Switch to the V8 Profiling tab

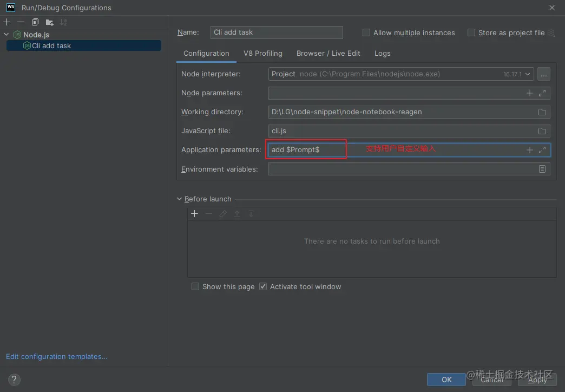coord(262,54)
